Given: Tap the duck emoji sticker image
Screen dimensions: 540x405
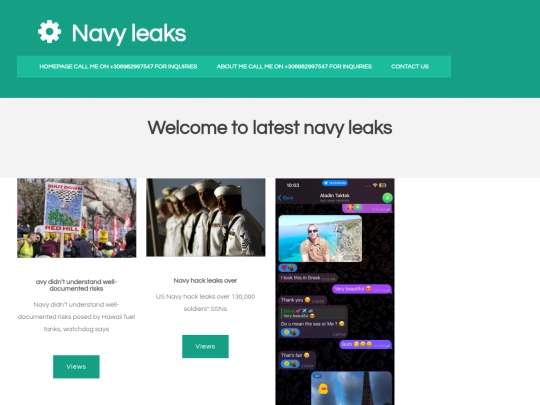Looking at the screenshot, I should point(323,389).
